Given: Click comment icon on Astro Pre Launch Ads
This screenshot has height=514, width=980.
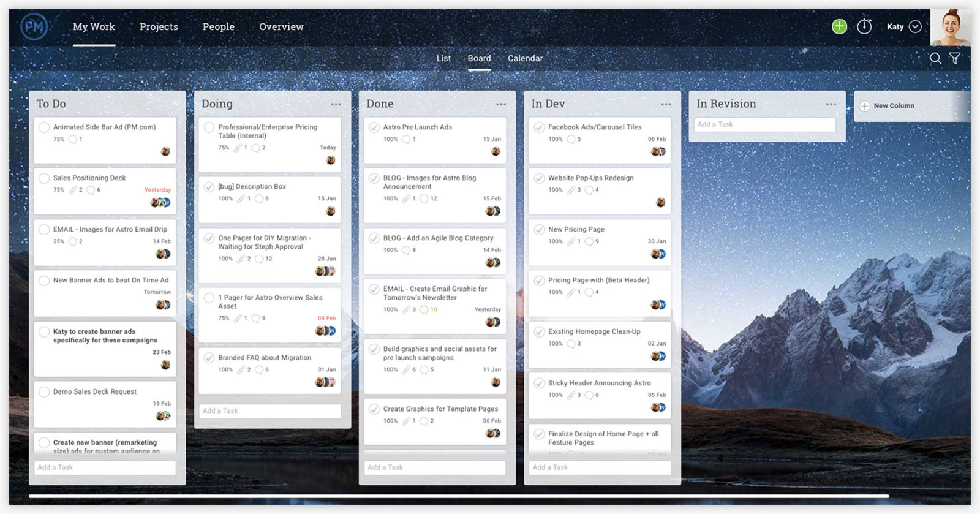Looking at the screenshot, I should pos(405,140).
